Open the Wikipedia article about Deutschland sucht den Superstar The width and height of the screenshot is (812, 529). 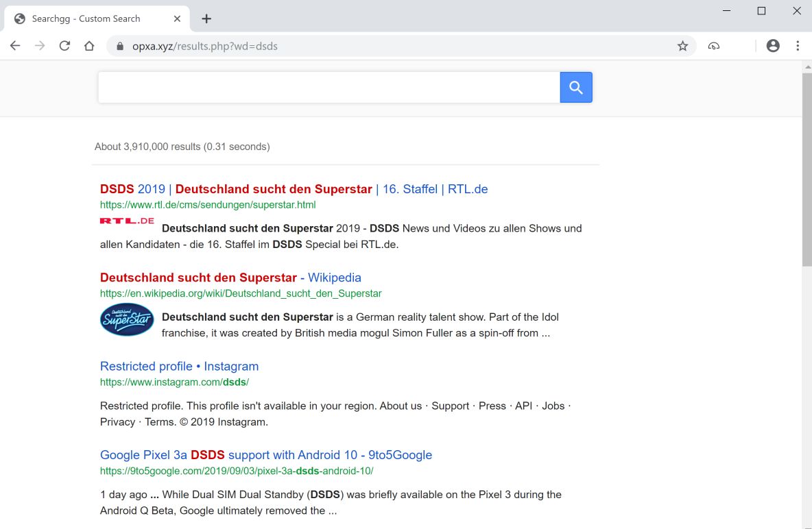coord(230,278)
